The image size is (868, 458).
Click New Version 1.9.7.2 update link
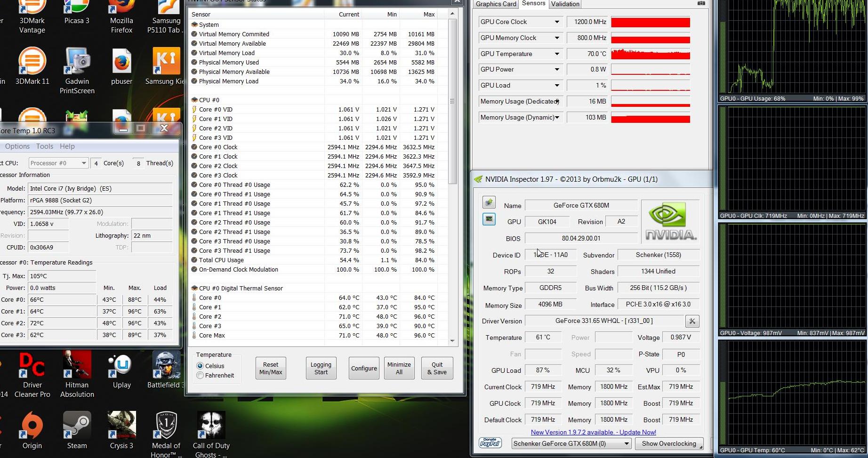tap(593, 432)
